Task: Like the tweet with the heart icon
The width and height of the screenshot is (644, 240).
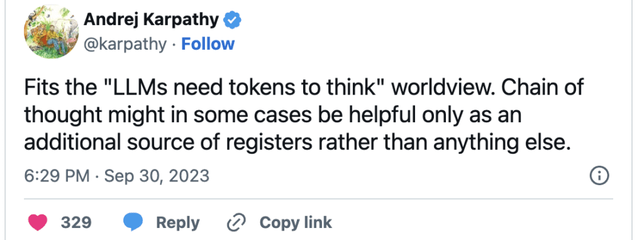Action: [x=37, y=223]
